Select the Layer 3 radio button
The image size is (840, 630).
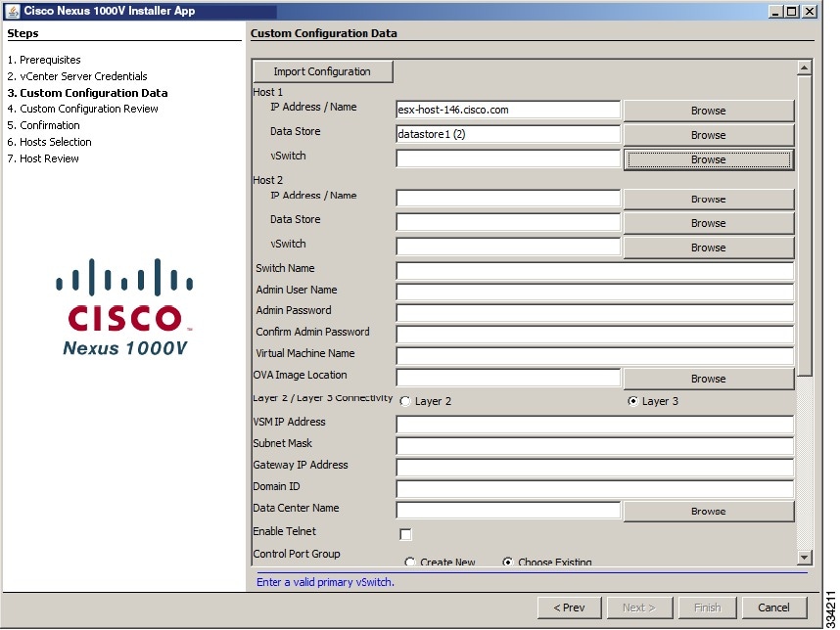click(x=633, y=400)
